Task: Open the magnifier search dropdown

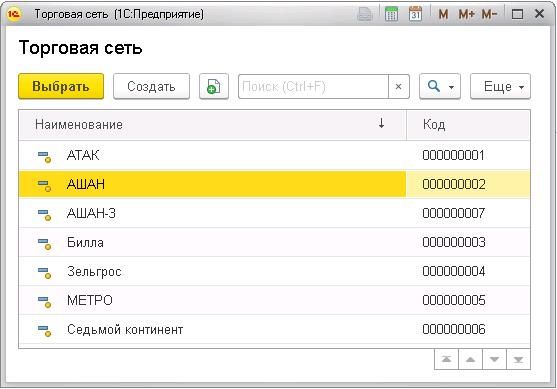Action: [440, 86]
